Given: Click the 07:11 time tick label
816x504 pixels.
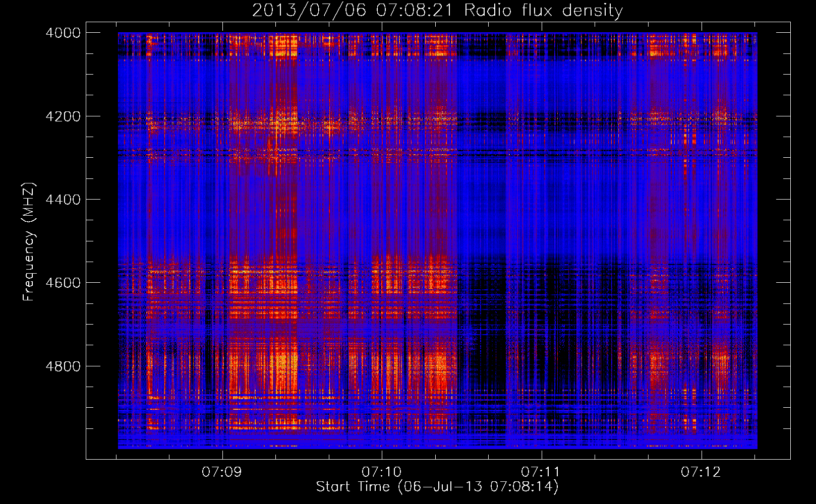Looking at the screenshot, I should (x=541, y=472).
